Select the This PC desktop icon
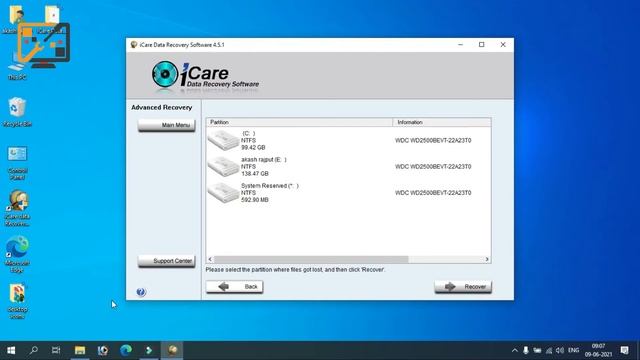 coord(17,67)
